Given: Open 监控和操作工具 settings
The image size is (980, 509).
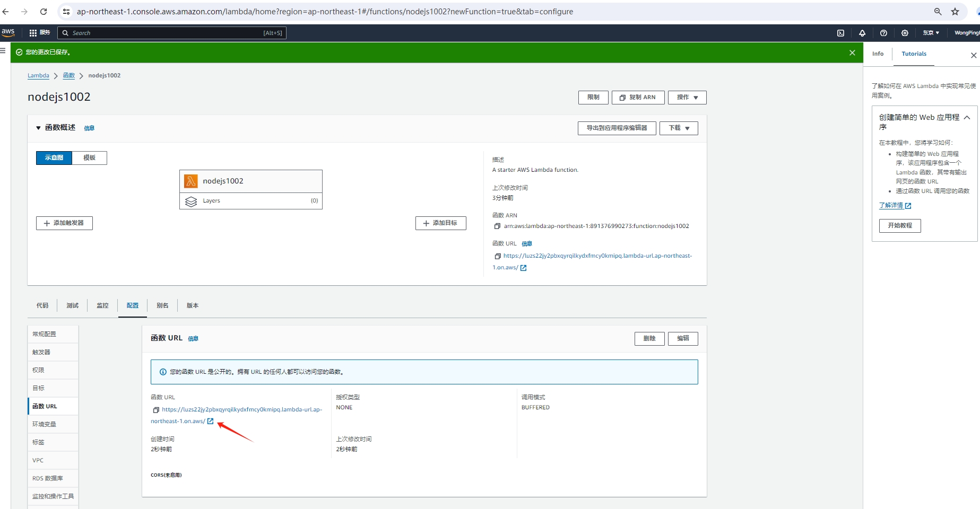Looking at the screenshot, I should (x=53, y=497).
